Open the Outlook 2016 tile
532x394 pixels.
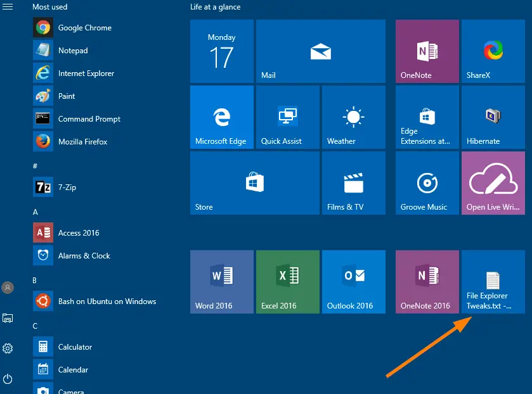(354, 282)
